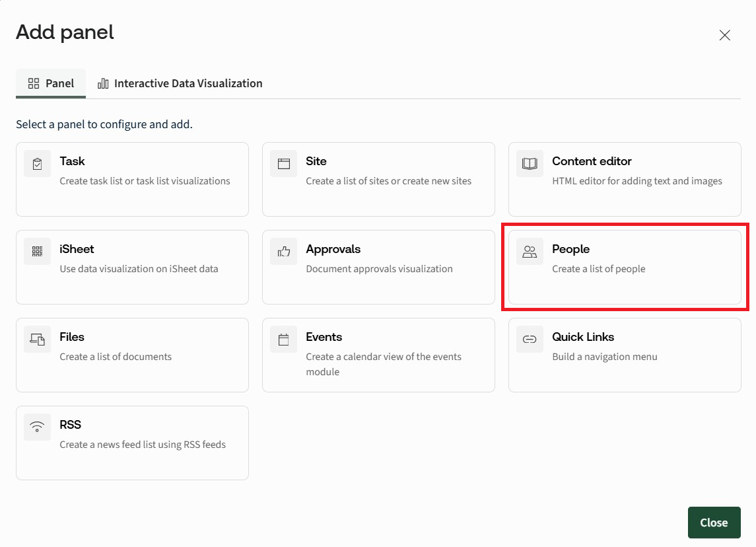This screenshot has height=547, width=756.
Task: Choose the Events calendar view description
Action: point(384,364)
